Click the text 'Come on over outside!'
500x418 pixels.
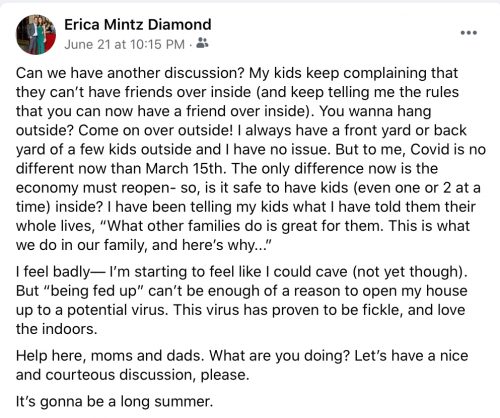tap(155, 130)
